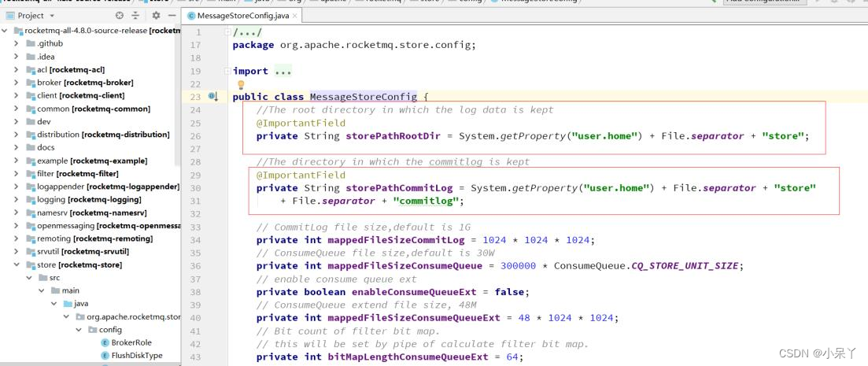Click the .idea folder icon
The image size is (868, 366).
[31, 57]
